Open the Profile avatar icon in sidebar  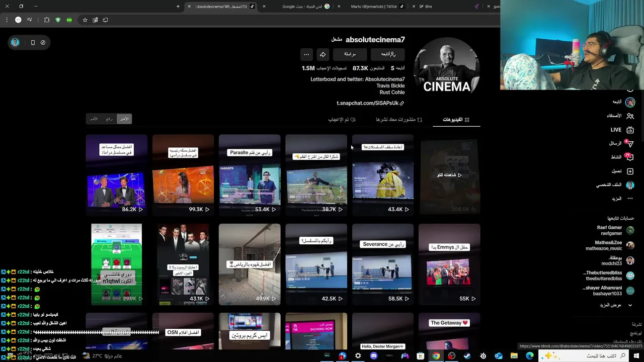coord(630,185)
